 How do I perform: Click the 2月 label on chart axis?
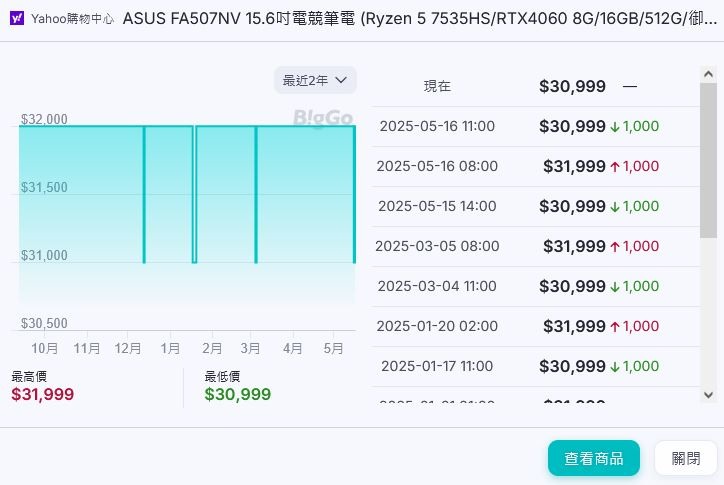tap(212, 348)
